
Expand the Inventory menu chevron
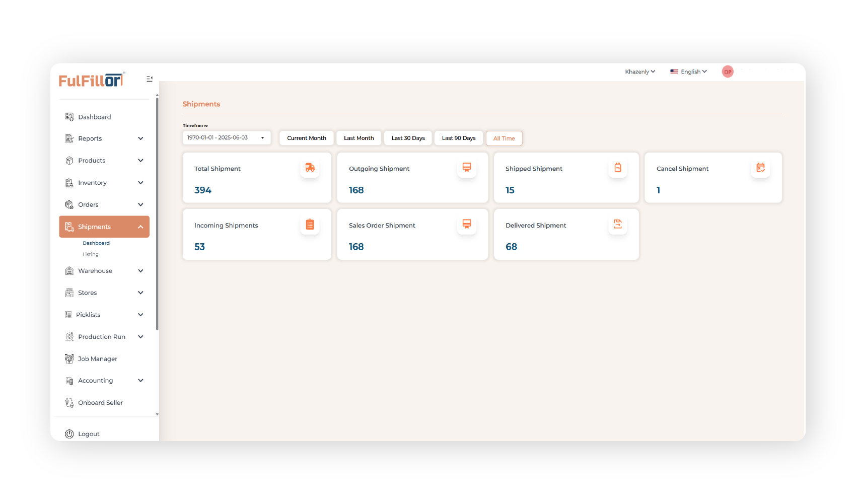pyautogui.click(x=140, y=183)
